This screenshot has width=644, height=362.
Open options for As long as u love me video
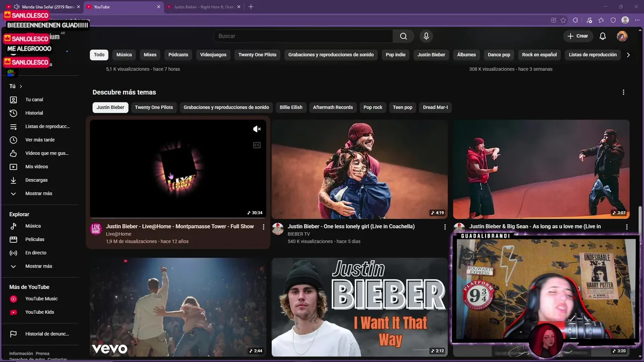point(627,227)
